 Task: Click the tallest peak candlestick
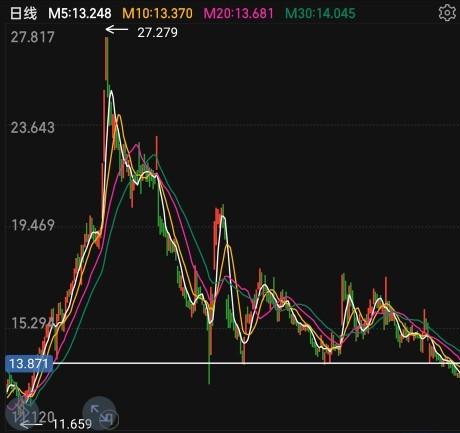tap(107, 58)
